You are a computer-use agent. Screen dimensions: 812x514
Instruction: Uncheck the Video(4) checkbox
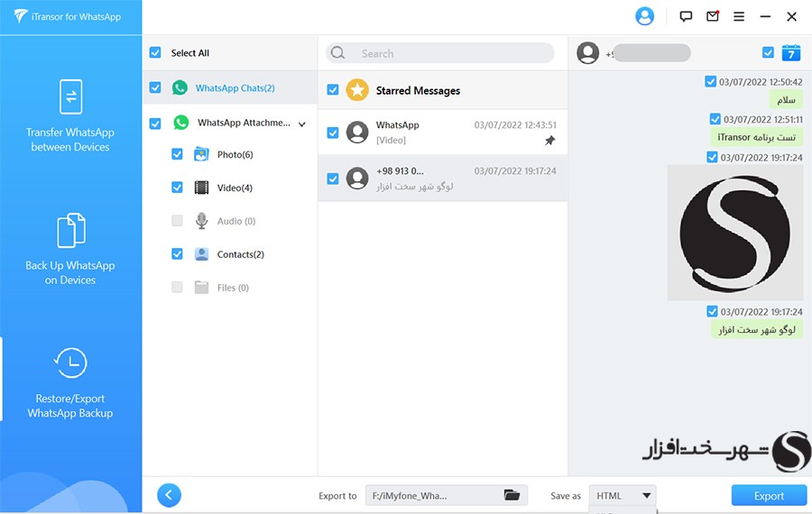tap(177, 188)
